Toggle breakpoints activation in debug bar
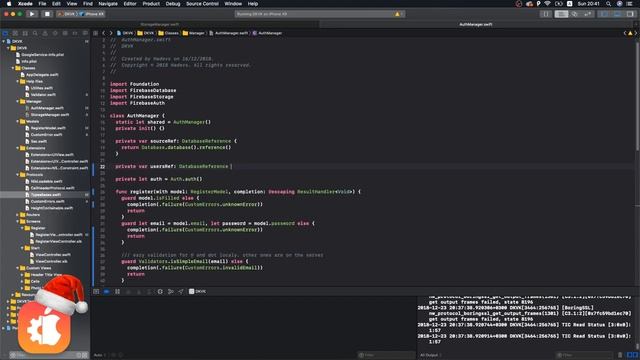 [x=107, y=291]
